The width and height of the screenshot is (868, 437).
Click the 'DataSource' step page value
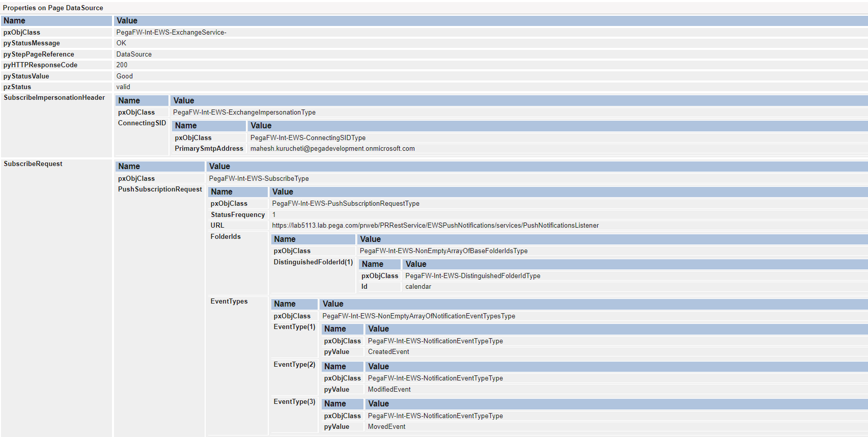(134, 54)
